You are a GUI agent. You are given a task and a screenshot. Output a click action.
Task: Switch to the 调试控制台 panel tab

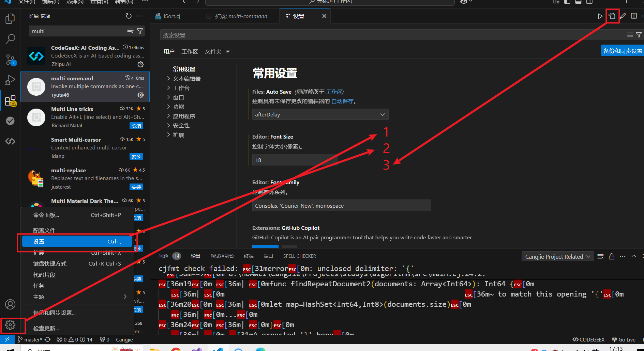tap(222, 256)
